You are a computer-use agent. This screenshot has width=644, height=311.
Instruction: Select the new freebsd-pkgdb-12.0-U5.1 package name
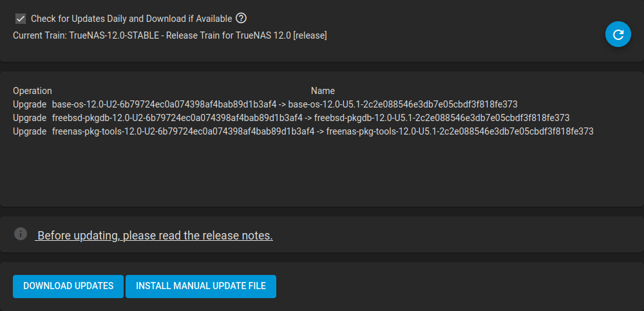pos(442,118)
